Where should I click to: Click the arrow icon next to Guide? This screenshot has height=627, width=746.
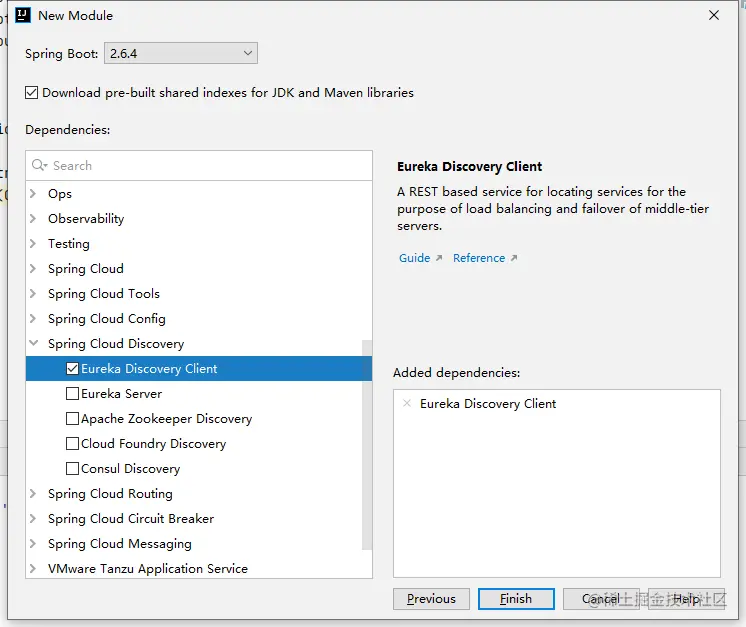(439, 258)
